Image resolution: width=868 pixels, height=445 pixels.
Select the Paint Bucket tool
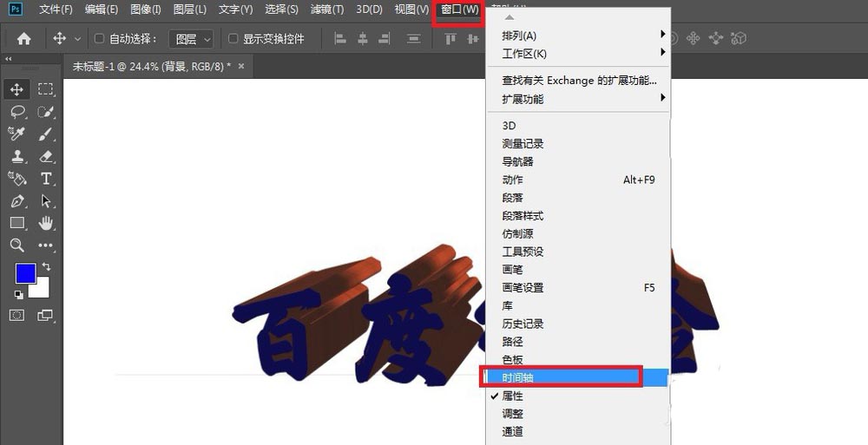pos(17,178)
